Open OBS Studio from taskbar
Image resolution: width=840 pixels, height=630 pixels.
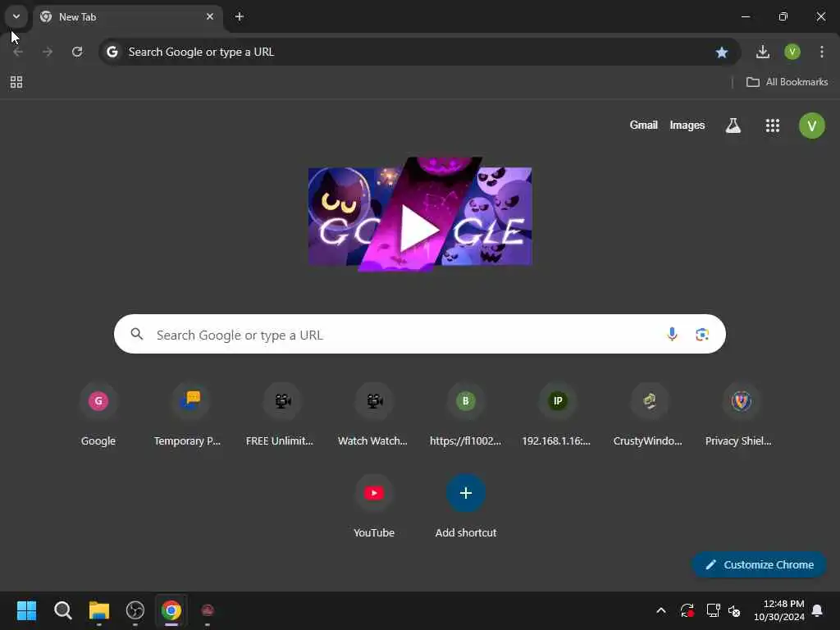(135, 610)
